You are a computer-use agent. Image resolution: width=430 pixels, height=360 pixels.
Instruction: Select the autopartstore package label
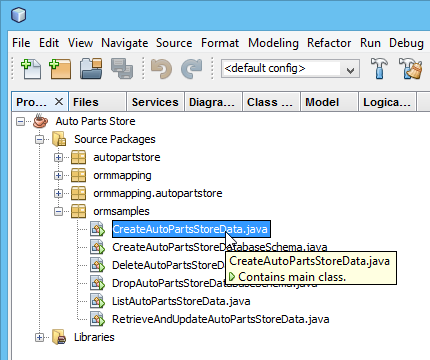[x=127, y=157]
